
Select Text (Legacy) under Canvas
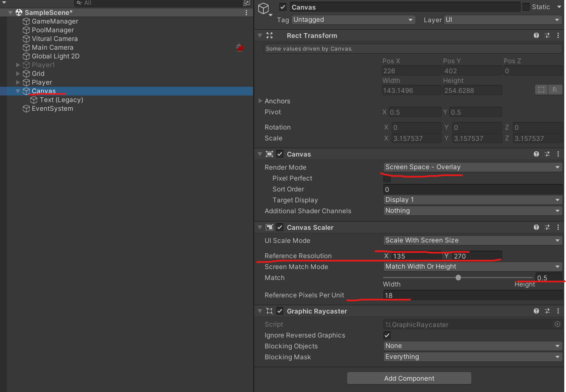(61, 100)
